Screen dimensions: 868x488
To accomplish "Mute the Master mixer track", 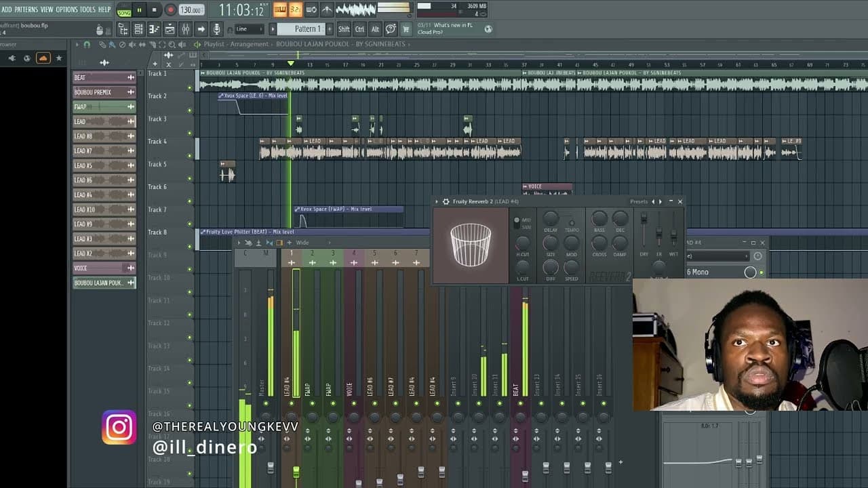I will (265, 404).
